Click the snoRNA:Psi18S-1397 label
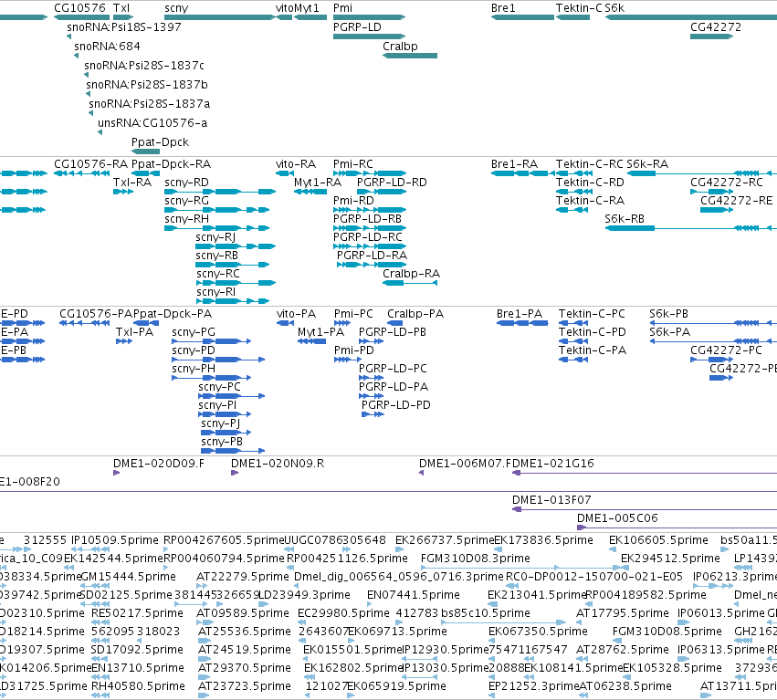This screenshot has width=777, height=700. 124,26
